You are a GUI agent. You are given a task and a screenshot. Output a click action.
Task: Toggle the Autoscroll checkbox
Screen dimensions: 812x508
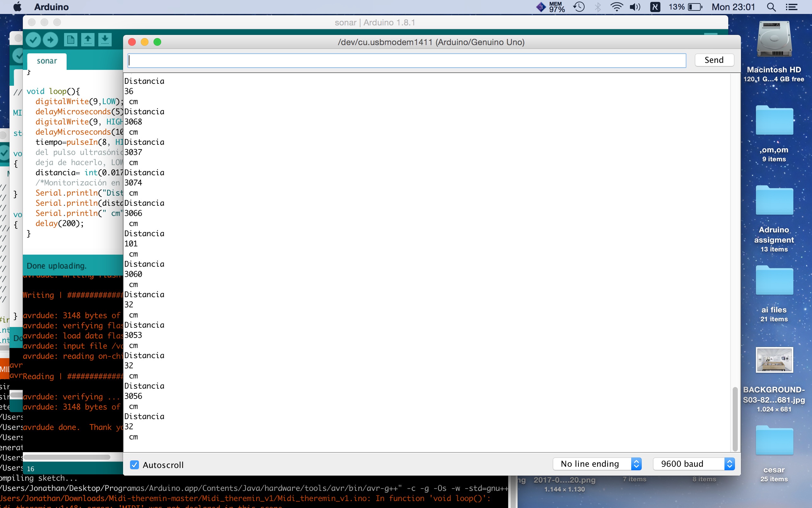134,465
